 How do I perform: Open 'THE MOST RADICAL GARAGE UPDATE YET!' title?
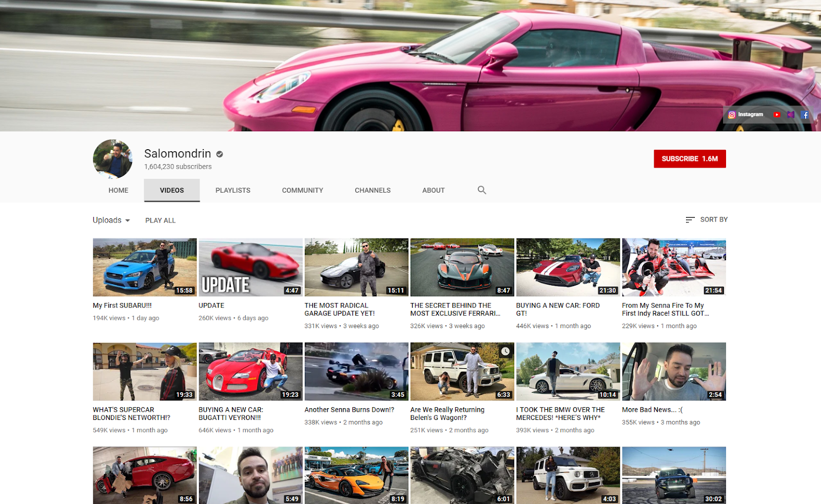pyautogui.click(x=340, y=309)
